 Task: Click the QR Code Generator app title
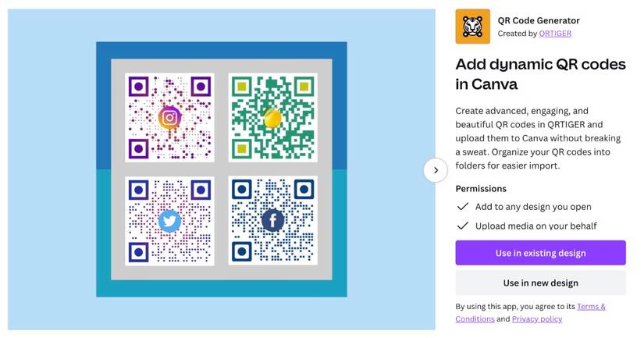click(539, 20)
